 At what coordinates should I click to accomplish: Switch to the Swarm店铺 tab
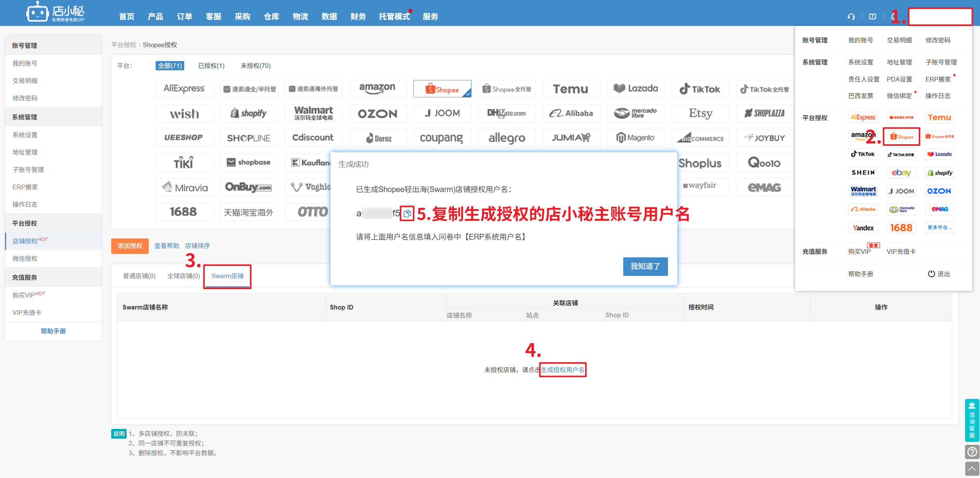[227, 276]
